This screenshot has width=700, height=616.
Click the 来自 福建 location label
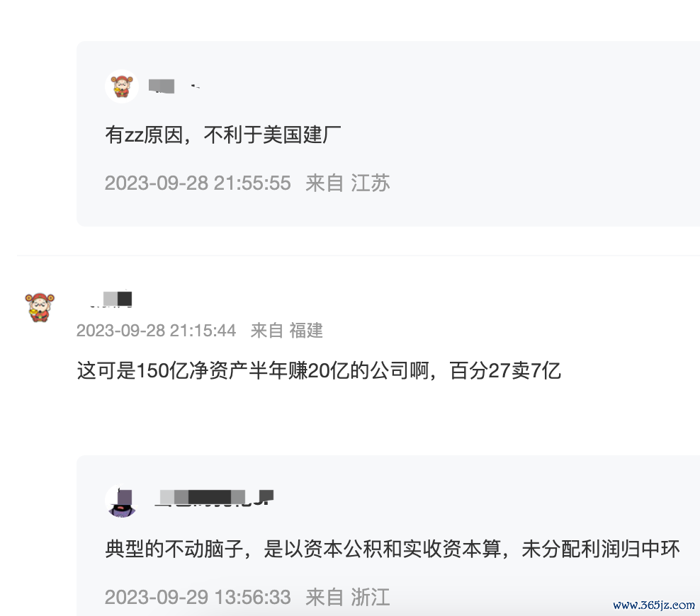287,331
